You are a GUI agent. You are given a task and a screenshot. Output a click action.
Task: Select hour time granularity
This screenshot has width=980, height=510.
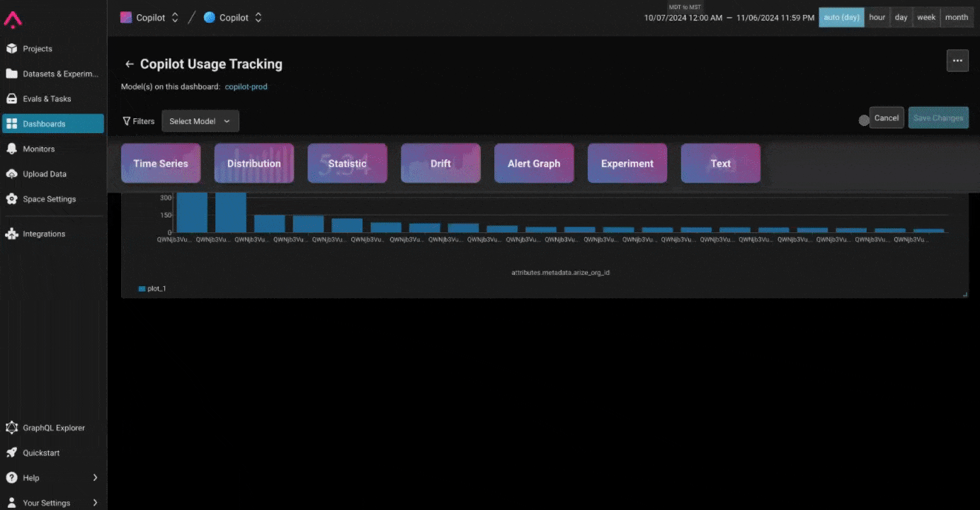click(877, 18)
